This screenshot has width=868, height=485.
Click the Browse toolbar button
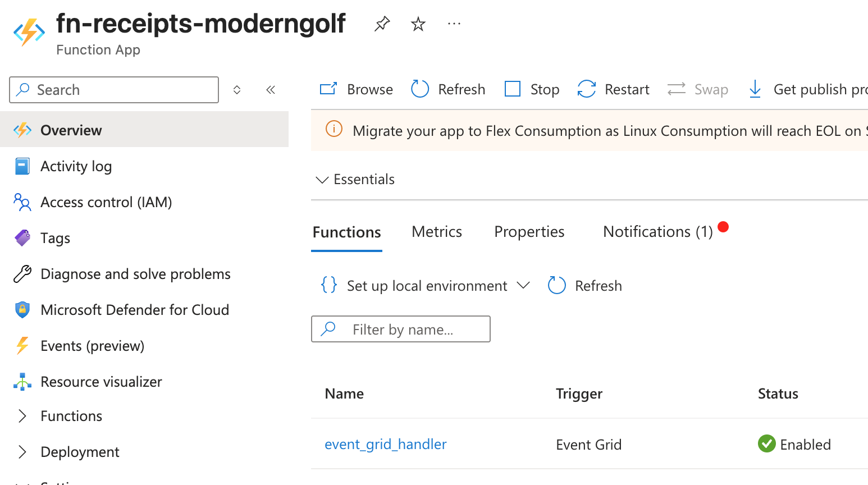[357, 89]
